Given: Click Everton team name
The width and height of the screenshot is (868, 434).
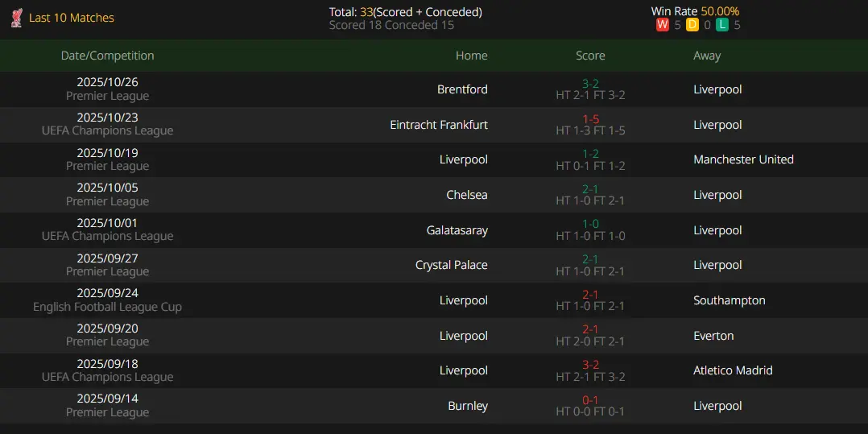Looking at the screenshot, I should [713, 336].
